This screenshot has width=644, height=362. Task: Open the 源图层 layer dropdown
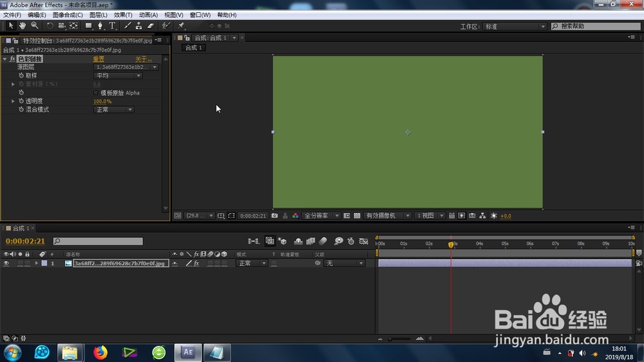point(126,67)
